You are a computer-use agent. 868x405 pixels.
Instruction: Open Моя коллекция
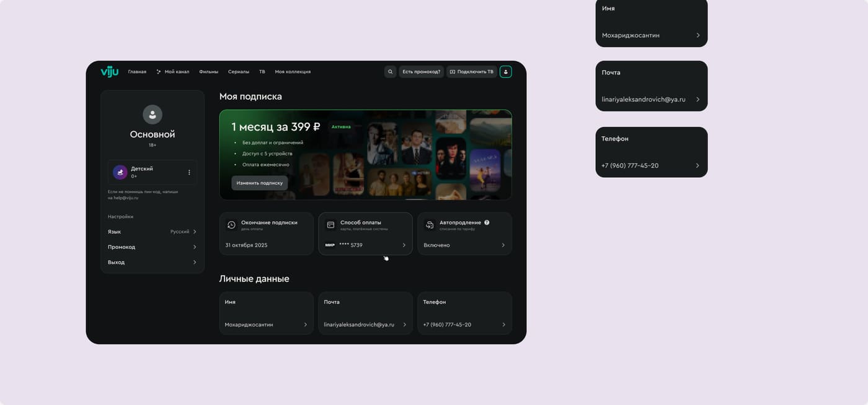point(293,72)
